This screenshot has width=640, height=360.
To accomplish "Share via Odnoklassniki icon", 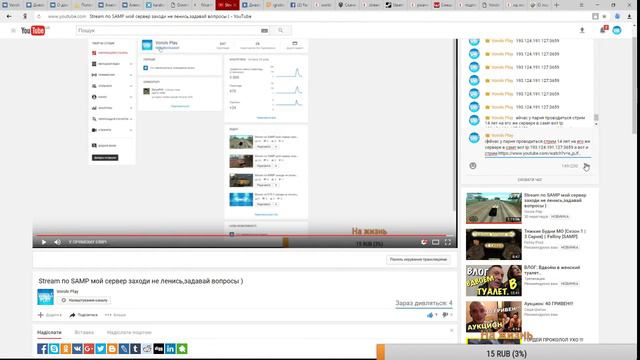I will point(66,349).
